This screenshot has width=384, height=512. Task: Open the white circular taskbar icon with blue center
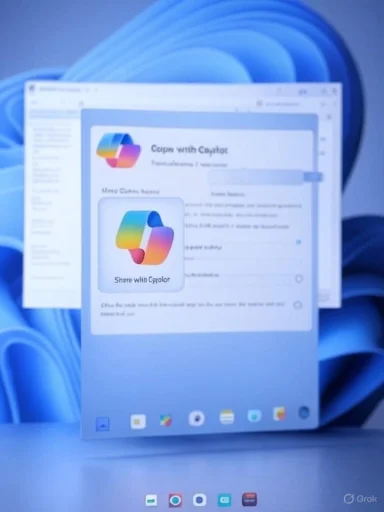[x=199, y=500]
